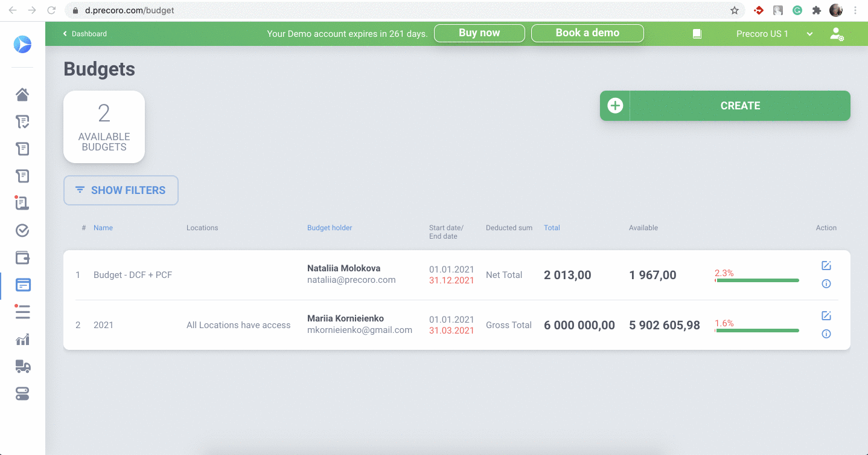
Task: Sort by the Total column header
Action: 552,228
